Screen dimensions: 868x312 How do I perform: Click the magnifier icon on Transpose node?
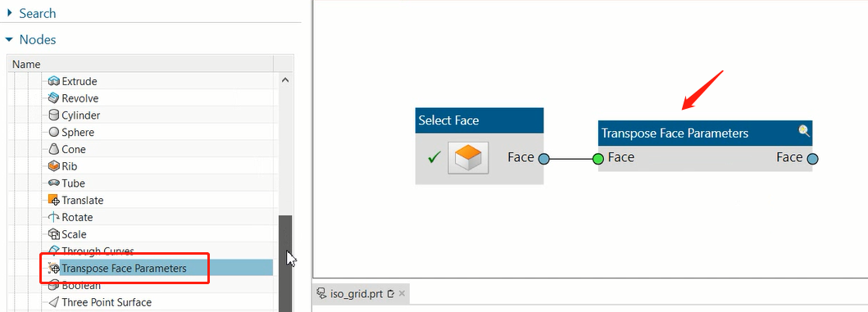tap(804, 131)
